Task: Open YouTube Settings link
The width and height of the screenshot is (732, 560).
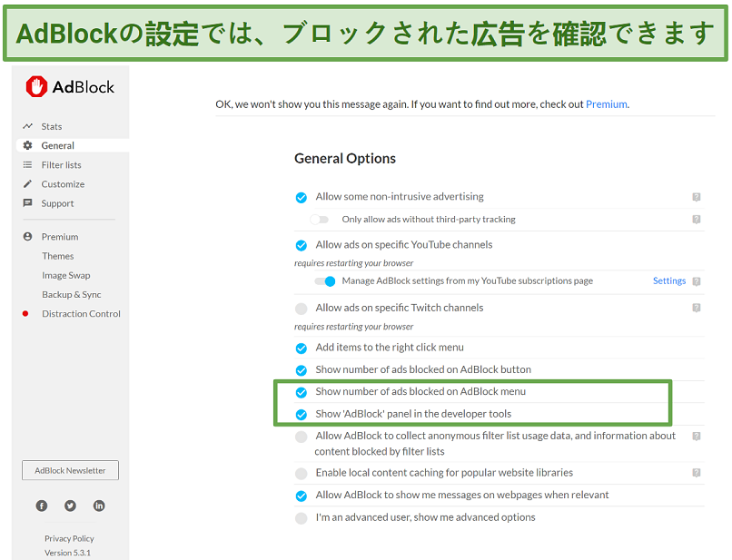Action: 669,281
